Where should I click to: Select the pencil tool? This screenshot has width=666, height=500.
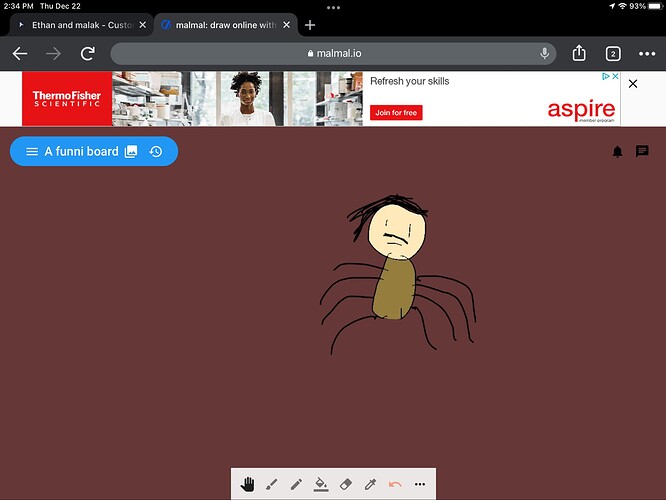296,484
